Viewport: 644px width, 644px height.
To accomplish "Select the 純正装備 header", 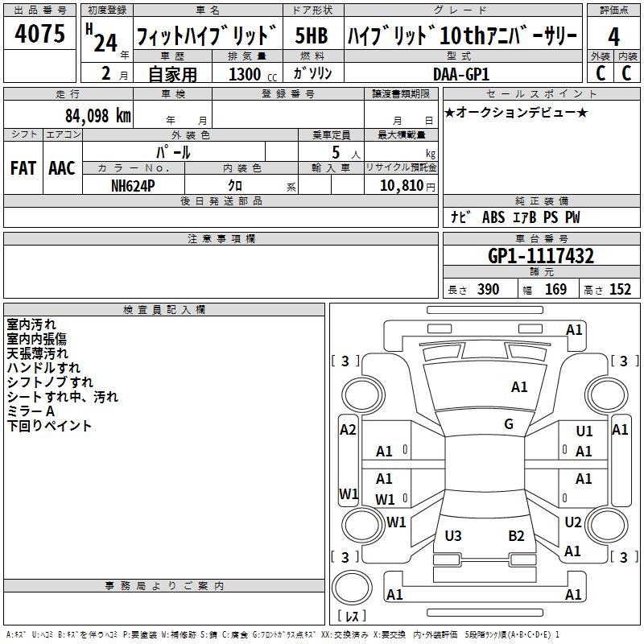I will (541, 200).
